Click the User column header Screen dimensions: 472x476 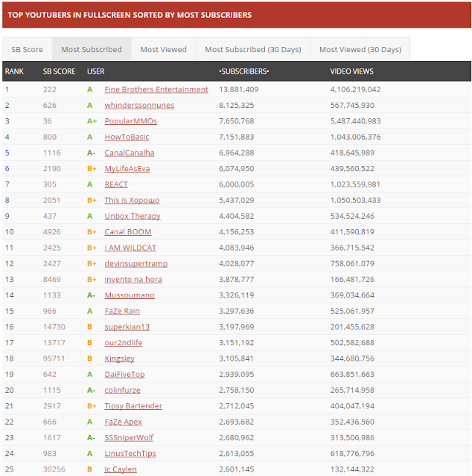point(95,71)
